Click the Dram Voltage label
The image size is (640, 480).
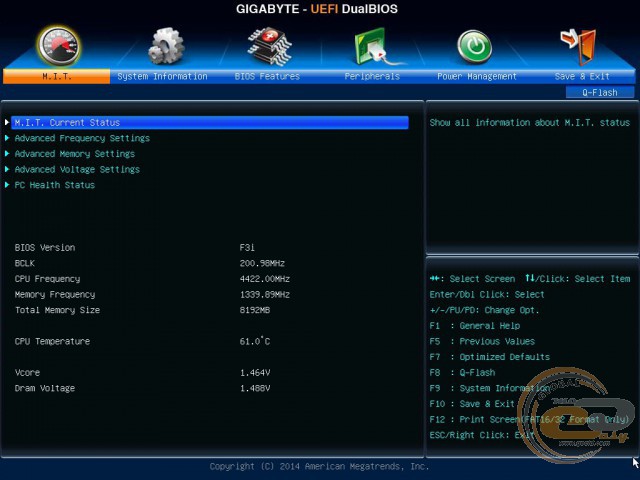coord(45,388)
